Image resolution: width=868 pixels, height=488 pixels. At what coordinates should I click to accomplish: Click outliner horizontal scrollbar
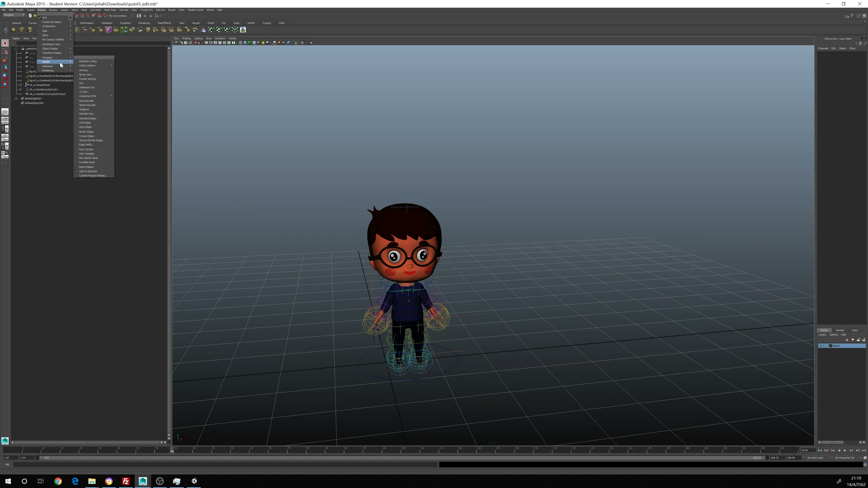pos(87,442)
